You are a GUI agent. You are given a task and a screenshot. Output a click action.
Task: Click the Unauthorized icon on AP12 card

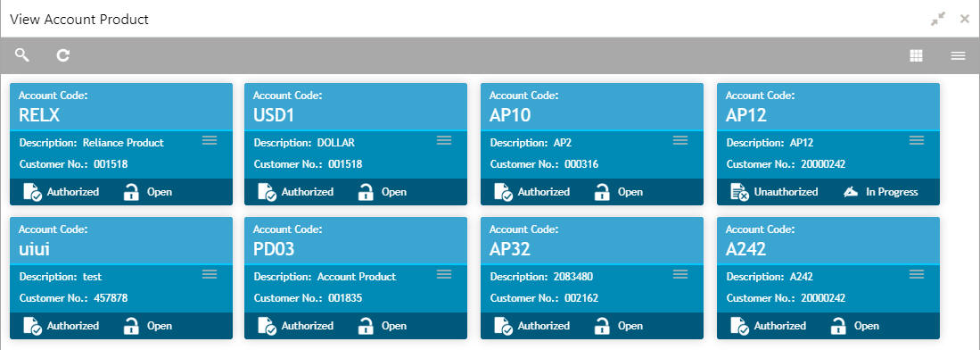[x=739, y=192]
